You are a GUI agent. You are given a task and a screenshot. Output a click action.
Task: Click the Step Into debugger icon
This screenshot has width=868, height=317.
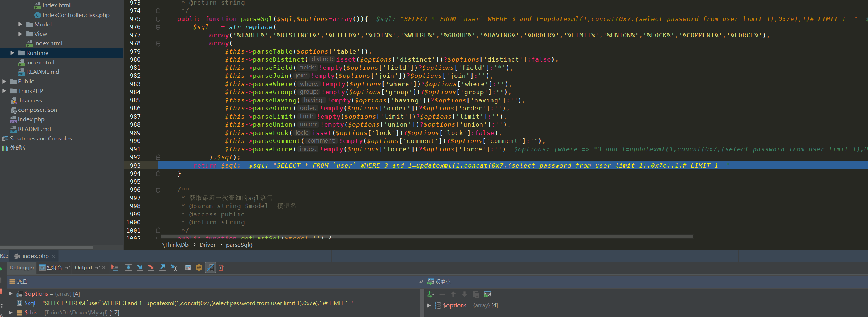tap(140, 268)
